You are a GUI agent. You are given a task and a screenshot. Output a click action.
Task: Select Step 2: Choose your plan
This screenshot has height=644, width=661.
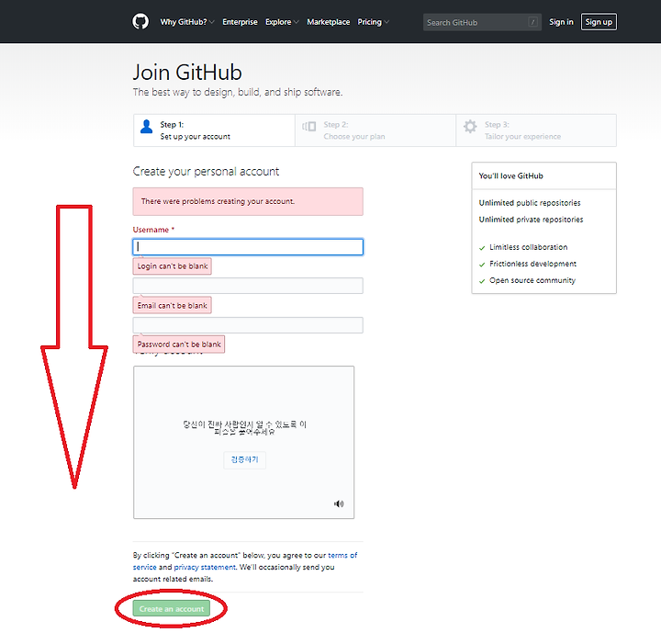tap(375, 130)
